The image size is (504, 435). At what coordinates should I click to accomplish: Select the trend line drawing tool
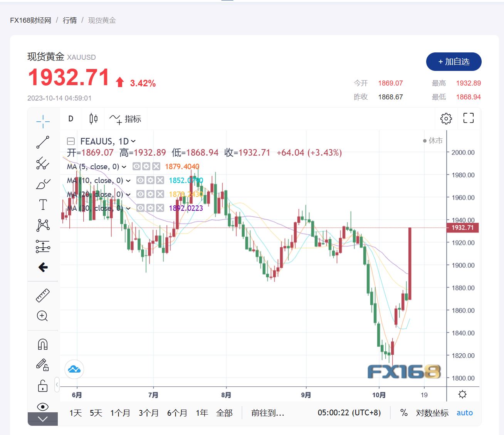pos(43,143)
